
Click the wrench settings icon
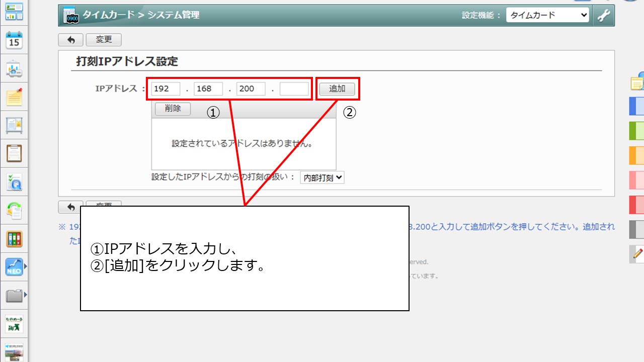(604, 15)
